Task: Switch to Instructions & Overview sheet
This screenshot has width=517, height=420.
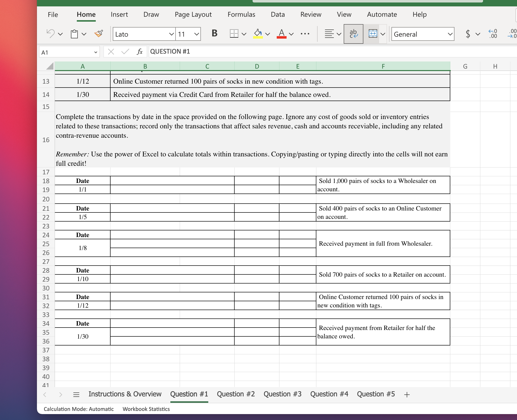Action: tap(125, 394)
